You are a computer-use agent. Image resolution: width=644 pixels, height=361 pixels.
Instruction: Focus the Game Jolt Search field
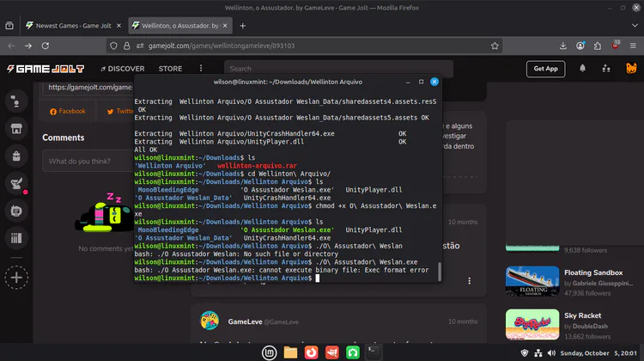(x=338, y=69)
